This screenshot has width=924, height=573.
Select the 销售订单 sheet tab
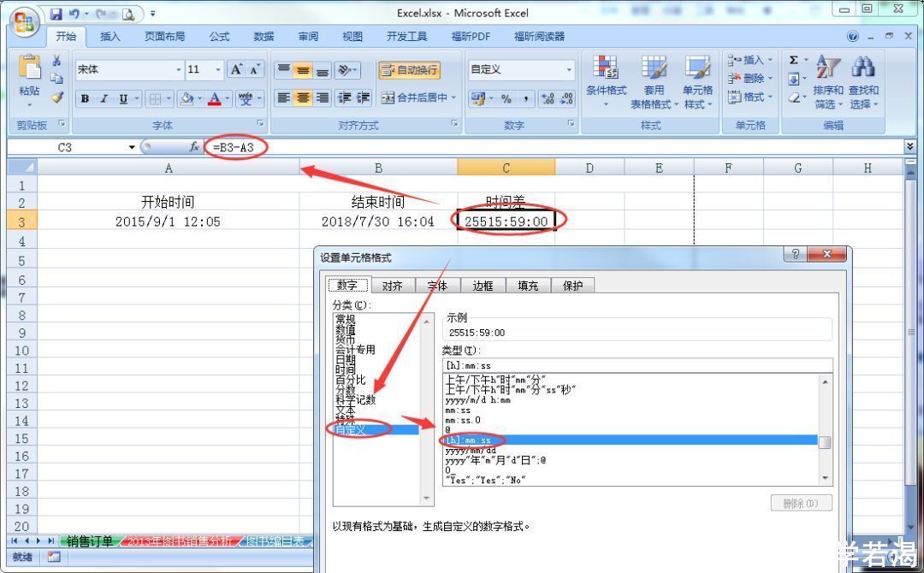click(90, 541)
